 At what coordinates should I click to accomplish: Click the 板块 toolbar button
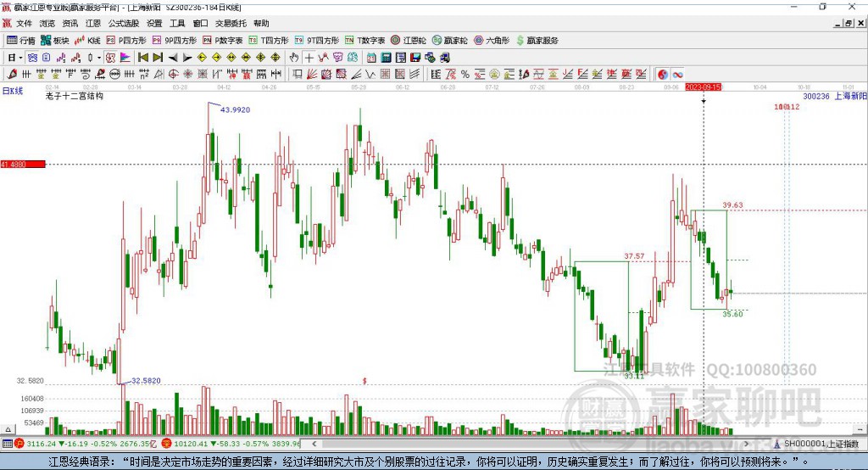[55, 41]
